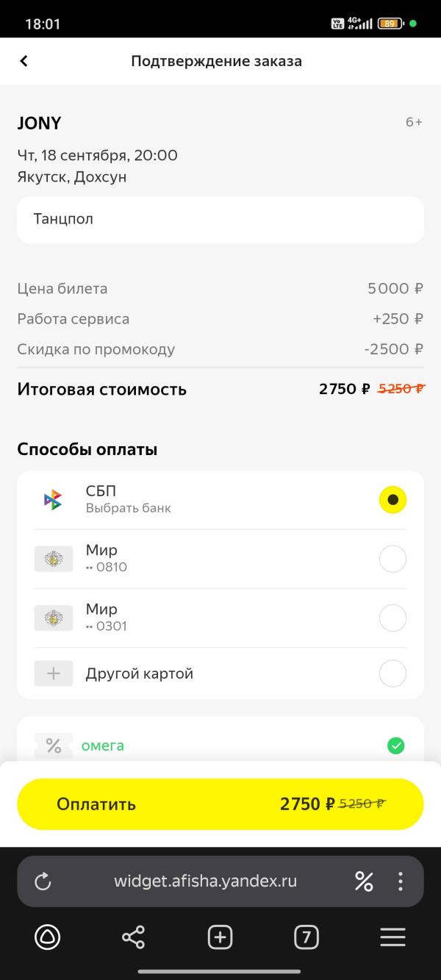This screenshot has width=441, height=980.
Task: Select Mir card ending 0301
Action: click(x=392, y=618)
